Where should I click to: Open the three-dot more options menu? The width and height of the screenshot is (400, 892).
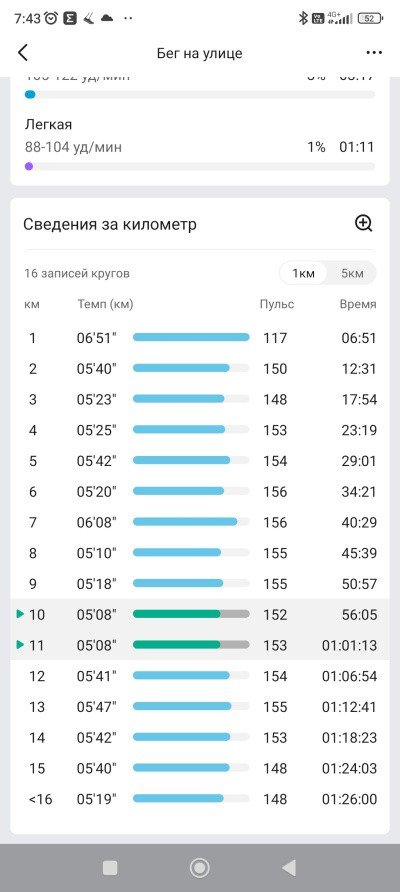[374, 53]
